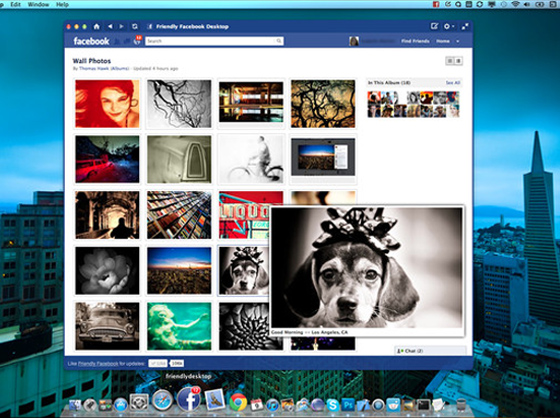Switch to the right album view toggle
This screenshot has width=560, height=418.
pyautogui.click(x=458, y=61)
